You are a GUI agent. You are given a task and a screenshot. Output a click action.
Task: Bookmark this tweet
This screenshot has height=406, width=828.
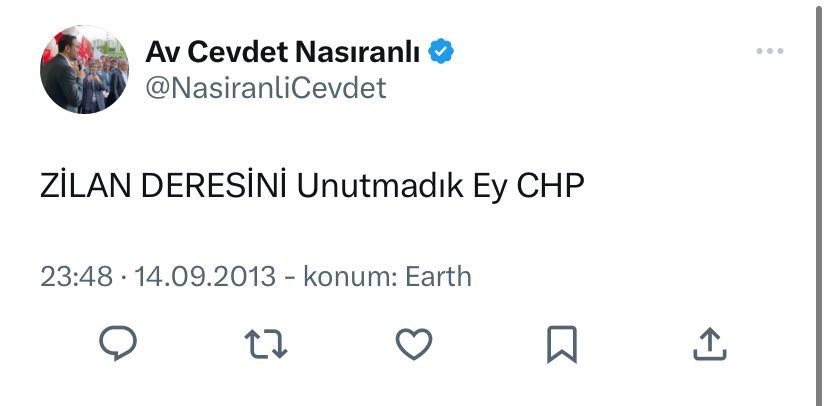pos(561,344)
